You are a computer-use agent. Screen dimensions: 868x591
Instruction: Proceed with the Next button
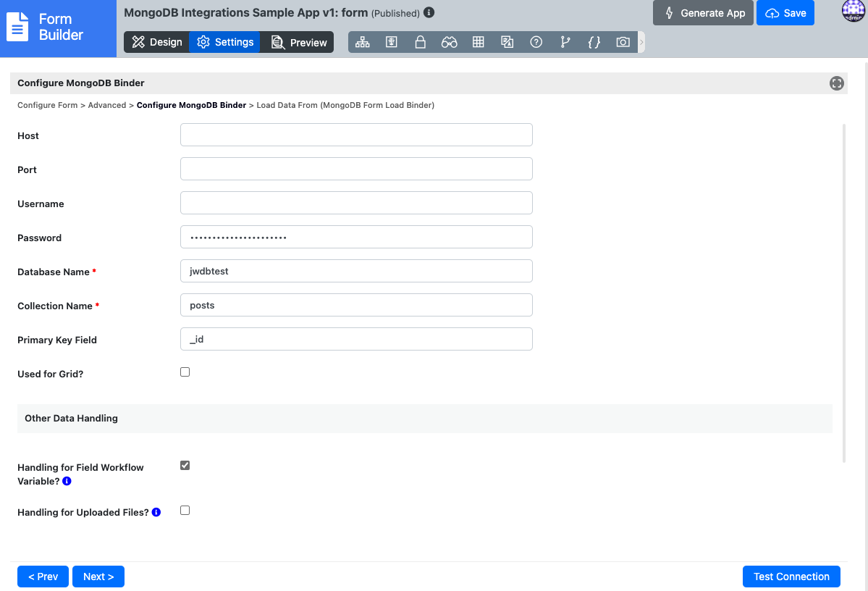point(98,577)
